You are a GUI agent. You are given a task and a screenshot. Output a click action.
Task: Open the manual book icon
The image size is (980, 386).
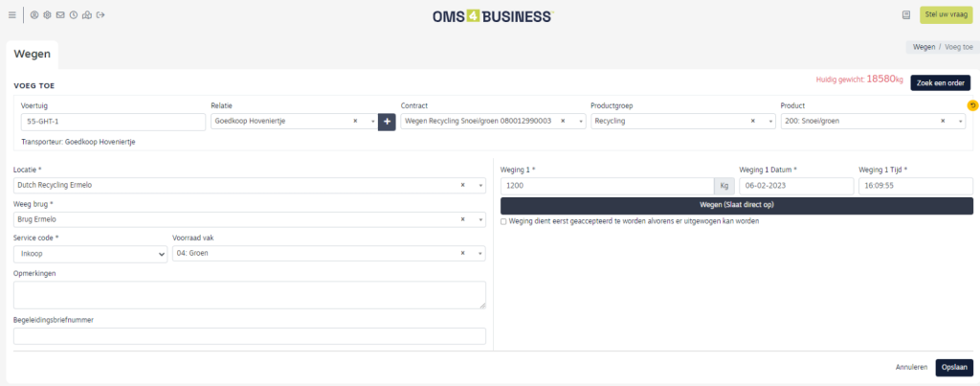tap(905, 15)
